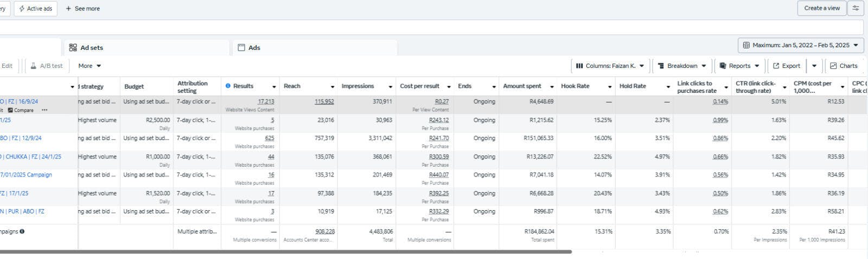Viewport: 868px width, 259px height.
Task: Expand the Columns: Faizan K. dropdown
Action: click(610, 66)
